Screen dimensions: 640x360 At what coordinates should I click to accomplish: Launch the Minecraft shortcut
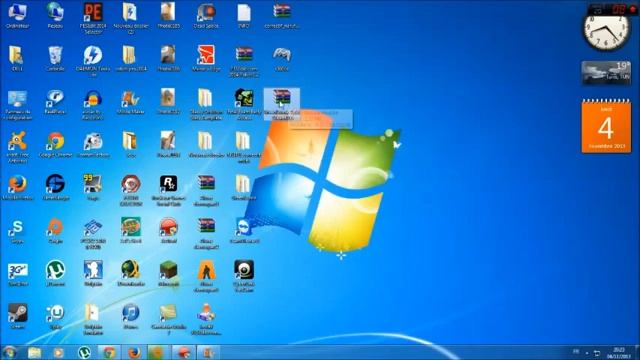(x=168, y=273)
